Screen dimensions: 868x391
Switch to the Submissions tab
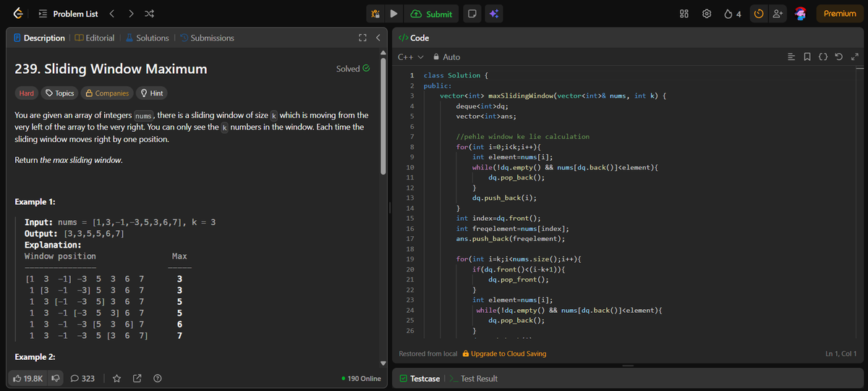click(x=207, y=38)
